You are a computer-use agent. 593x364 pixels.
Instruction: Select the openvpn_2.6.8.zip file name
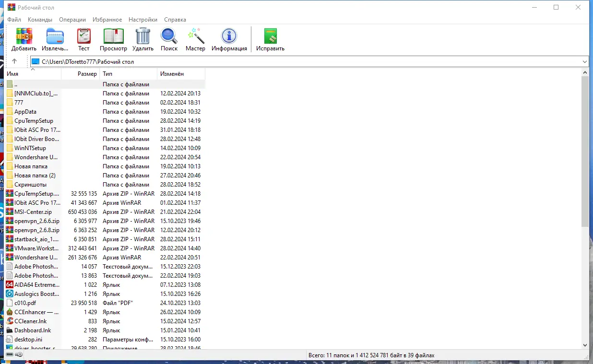[37, 230]
